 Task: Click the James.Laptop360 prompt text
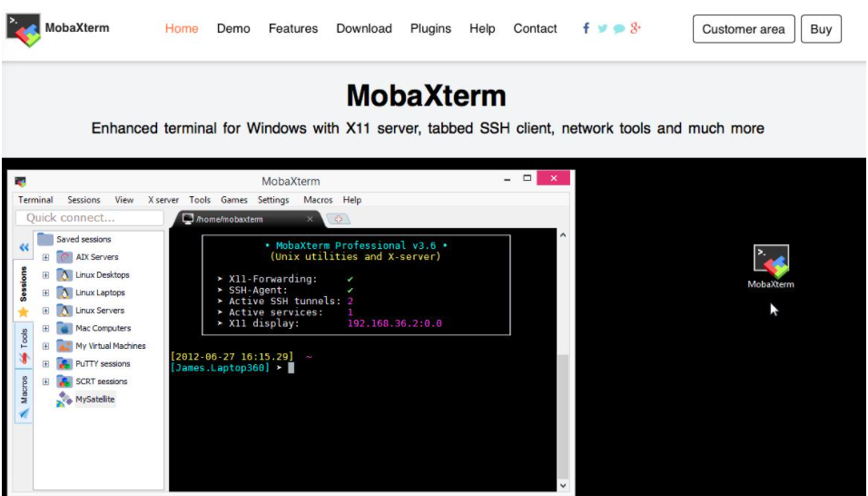(x=221, y=368)
